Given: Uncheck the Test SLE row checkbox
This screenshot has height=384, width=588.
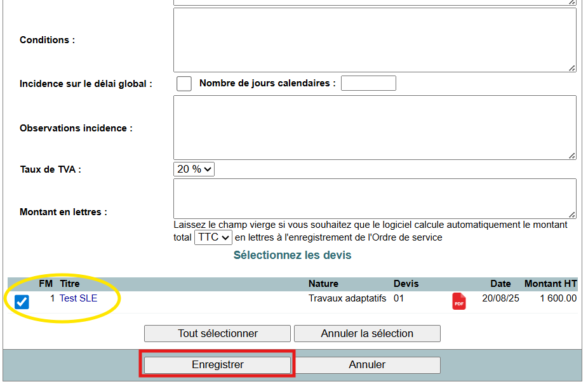Looking at the screenshot, I should click(22, 302).
